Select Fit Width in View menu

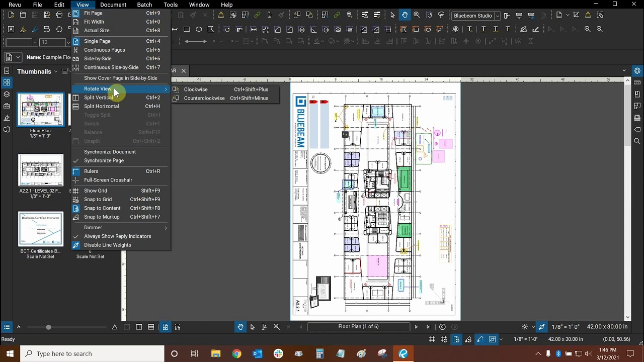(x=121, y=22)
